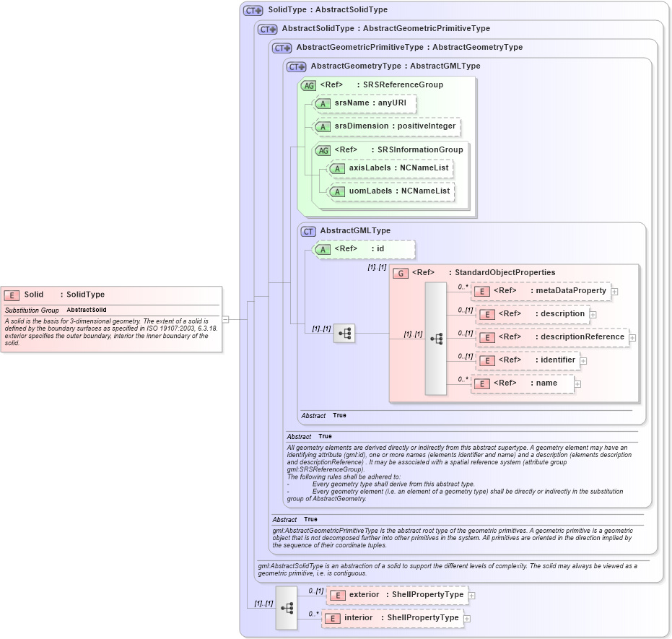Viewport: 672px width, 639px height.
Task: Click uomLabels : NCNameList text
Action: [399, 191]
